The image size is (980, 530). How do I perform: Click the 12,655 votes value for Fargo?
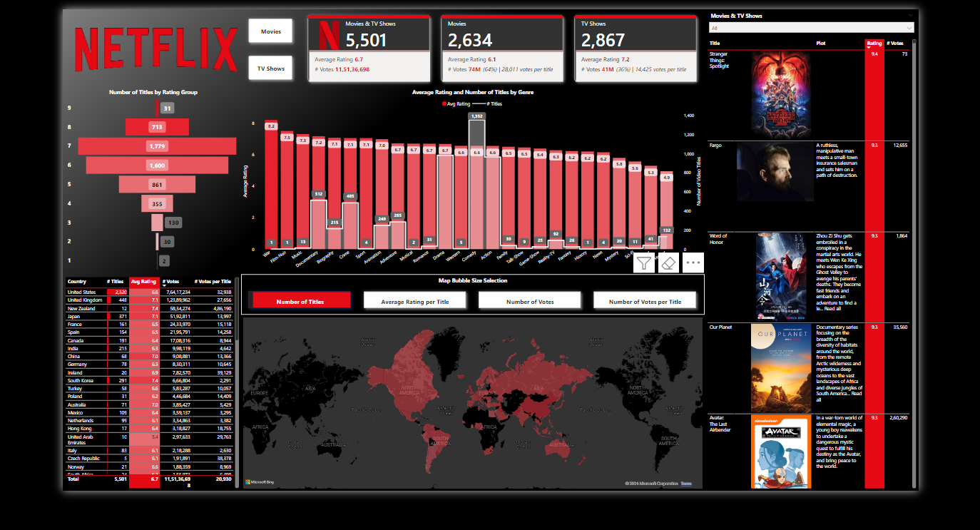899,146
